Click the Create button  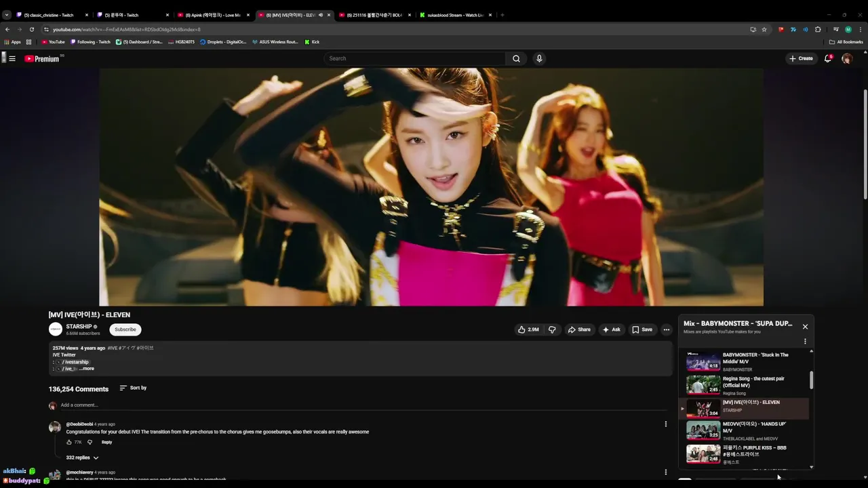coord(801,58)
